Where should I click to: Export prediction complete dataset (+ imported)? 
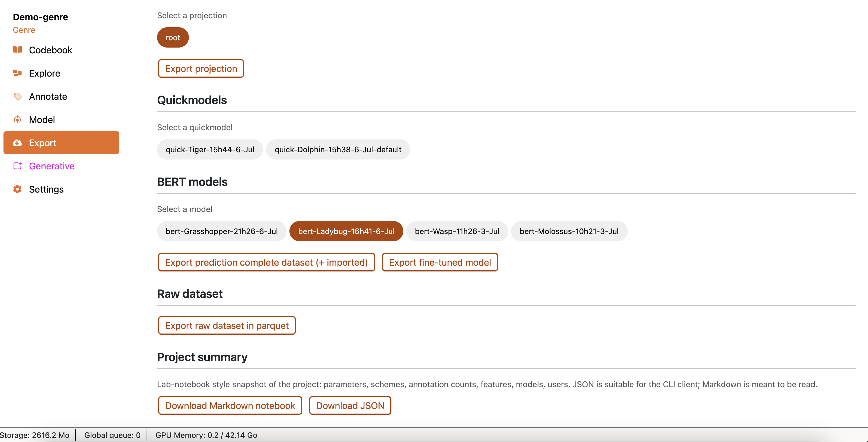pyautogui.click(x=267, y=262)
